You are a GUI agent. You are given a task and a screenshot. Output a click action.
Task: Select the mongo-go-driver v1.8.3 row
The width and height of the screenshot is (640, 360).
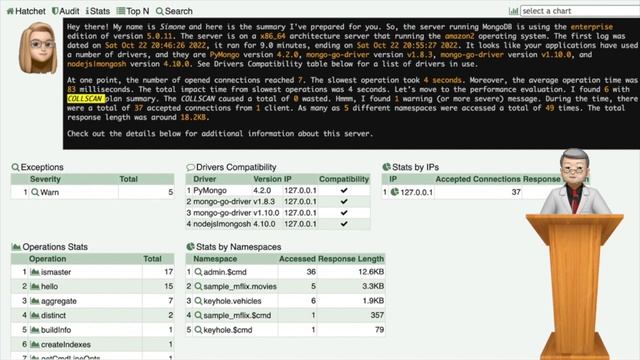(x=278, y=202)
